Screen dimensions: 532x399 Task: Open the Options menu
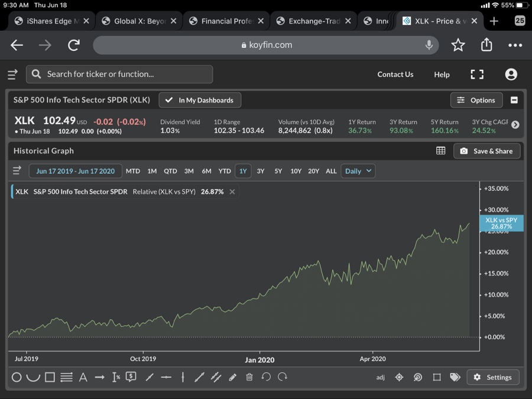pos(476,100)
